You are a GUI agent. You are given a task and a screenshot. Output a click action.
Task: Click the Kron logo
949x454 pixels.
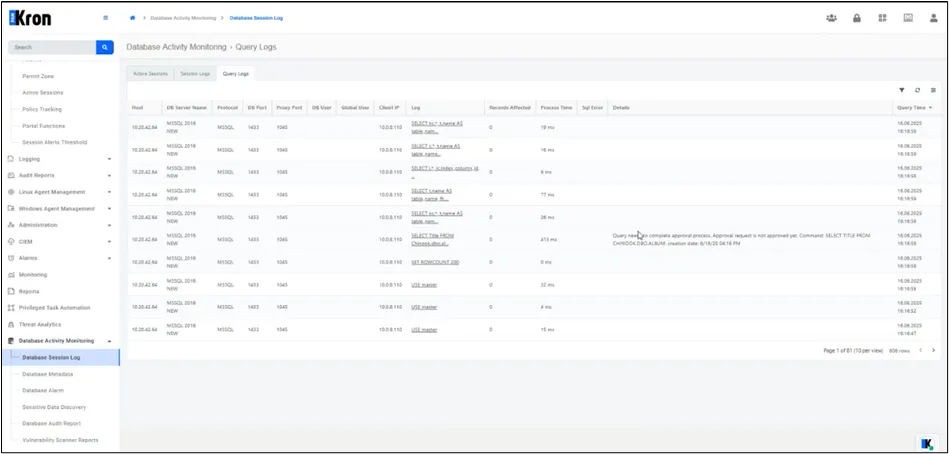click(30, 18)
